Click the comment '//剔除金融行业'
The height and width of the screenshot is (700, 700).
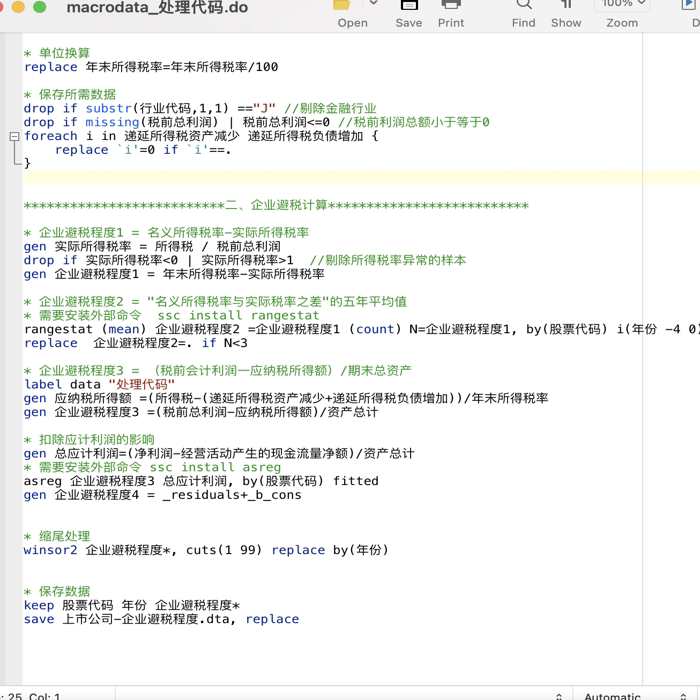pyautogui.click(x=330, y=108)
